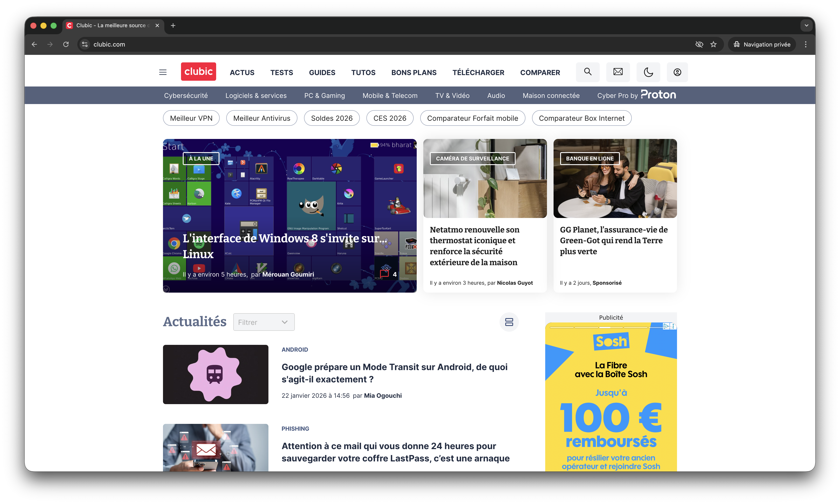840x504 pixels.
Task: Open the BONS PLANS menu
Action: click(x=414, y=73)
